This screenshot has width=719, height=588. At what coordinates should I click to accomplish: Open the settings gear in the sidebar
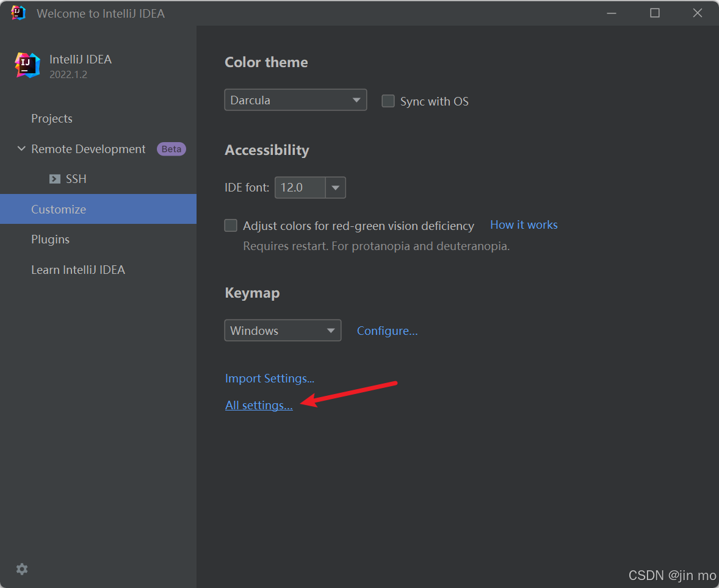pyautogui.click(x=22, y=569)
